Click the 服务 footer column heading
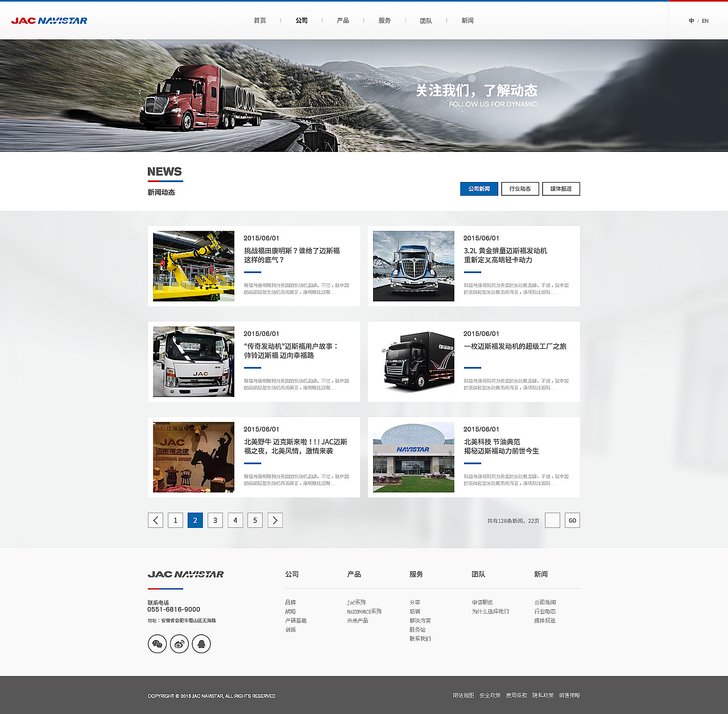The image size is (728, 714). [416, 575]
